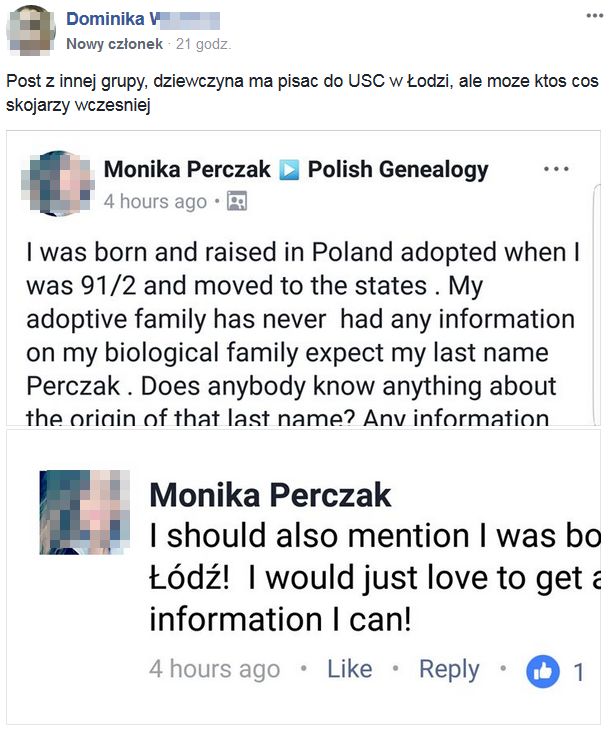The width and height of the screenshot is (614, 734).
Task: Reply to Monika's comment
Action: point(449,669)
